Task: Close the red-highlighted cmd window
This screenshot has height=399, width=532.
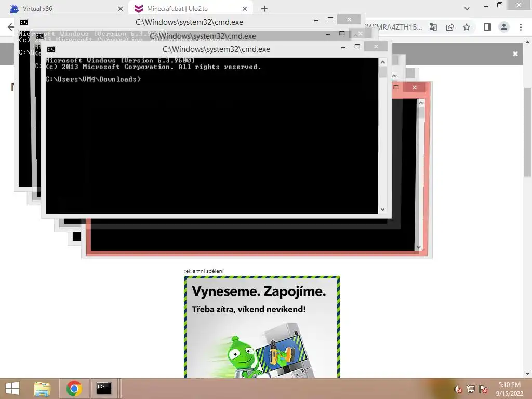Action: point(415,87)
